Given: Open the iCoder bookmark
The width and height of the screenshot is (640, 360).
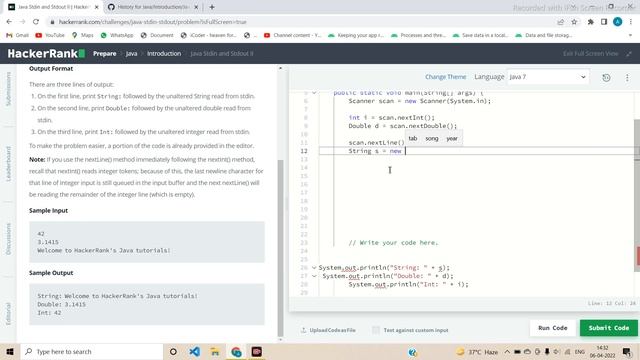Looking at the screenshot, I should (209, 35).
